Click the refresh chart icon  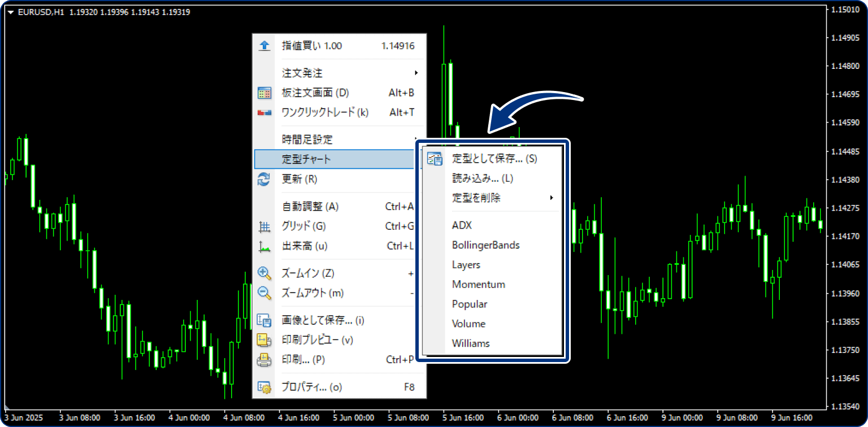[x=264, y=180]
